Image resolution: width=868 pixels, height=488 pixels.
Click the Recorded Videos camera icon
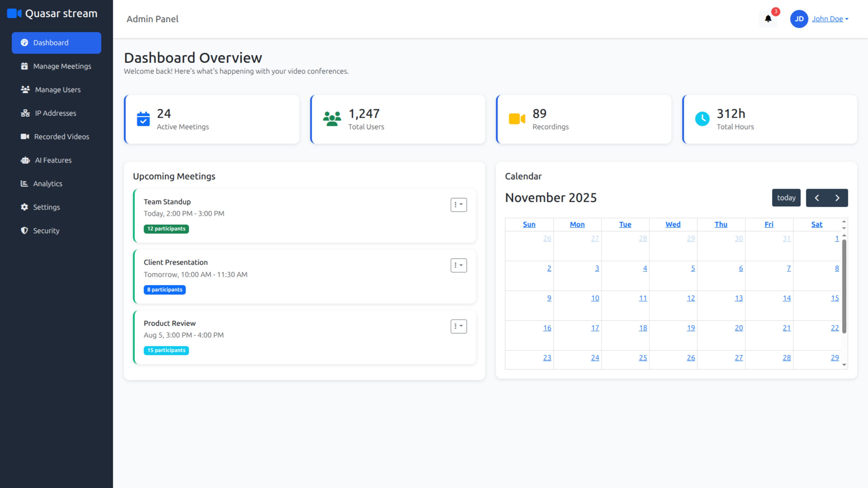[25, 137]
